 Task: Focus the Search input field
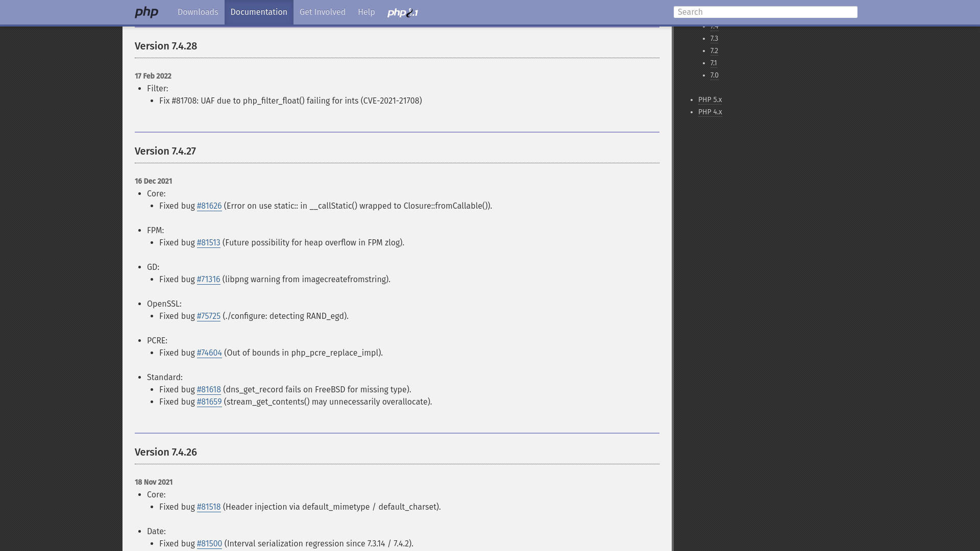[765, 12]
